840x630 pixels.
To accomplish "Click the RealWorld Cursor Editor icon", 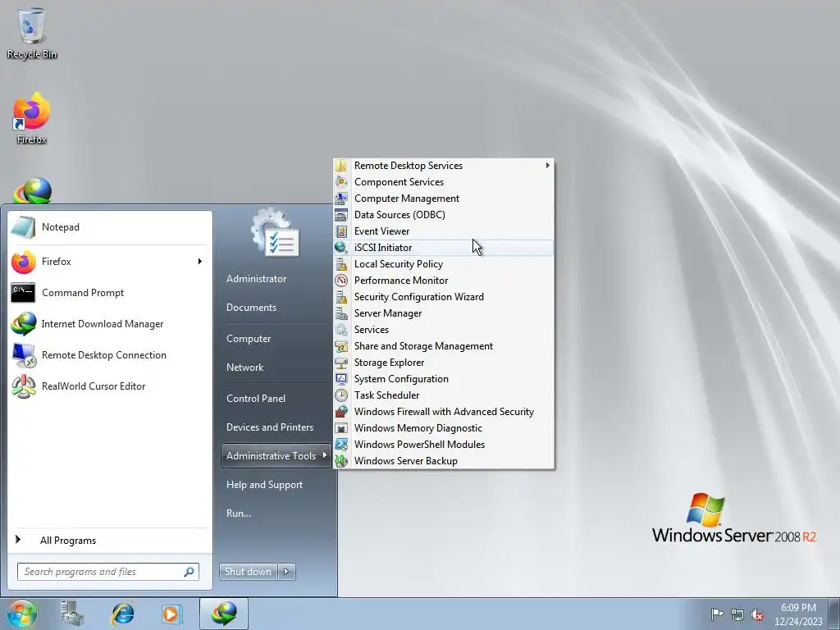I will 23,386.
